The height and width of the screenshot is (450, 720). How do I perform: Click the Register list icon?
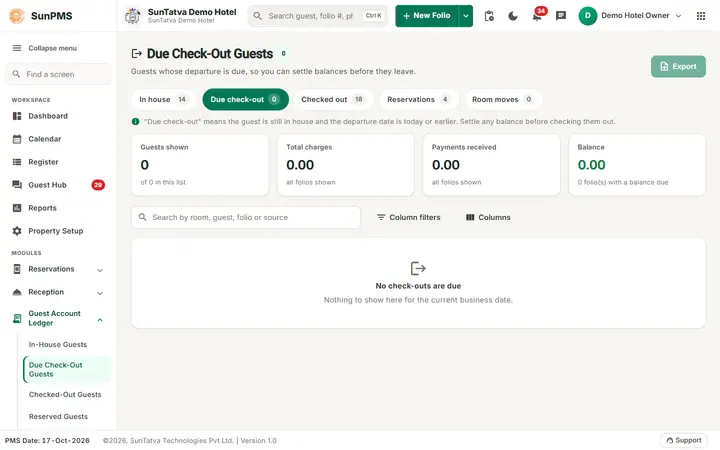17,162
